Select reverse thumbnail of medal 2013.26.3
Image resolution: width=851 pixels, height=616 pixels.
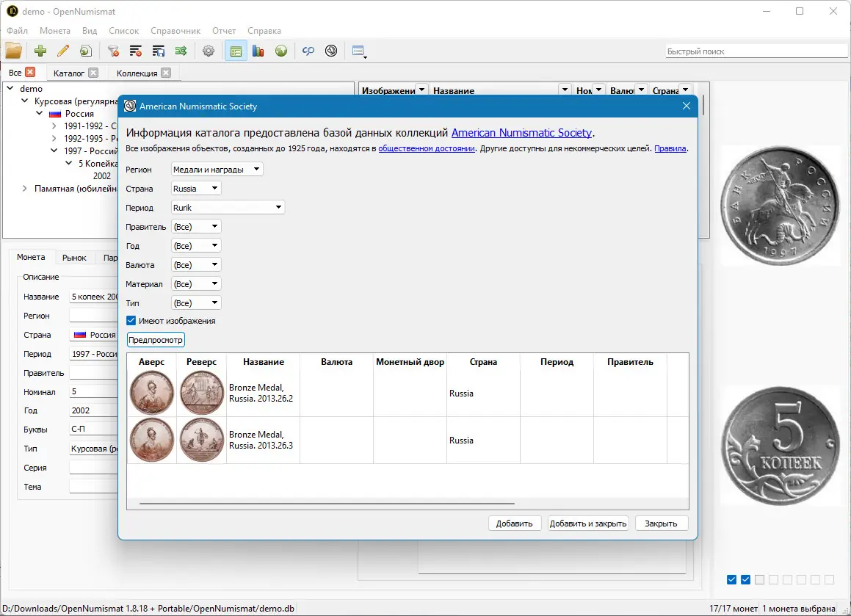[x=202, y=440]
